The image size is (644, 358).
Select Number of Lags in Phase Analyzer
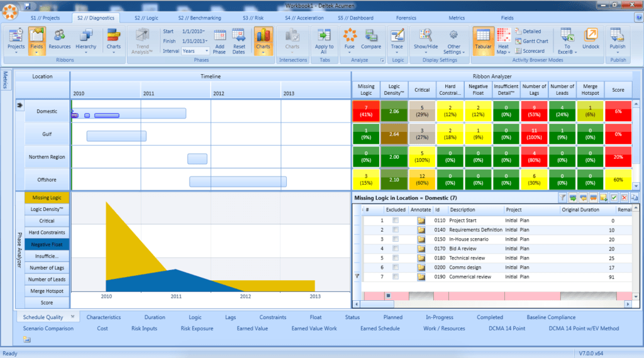47,268
